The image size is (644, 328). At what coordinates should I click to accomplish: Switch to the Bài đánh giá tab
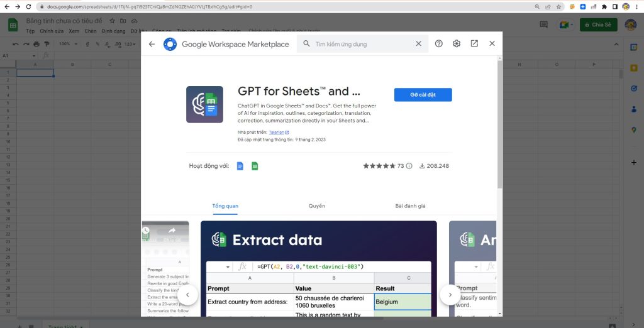(410, 206)
